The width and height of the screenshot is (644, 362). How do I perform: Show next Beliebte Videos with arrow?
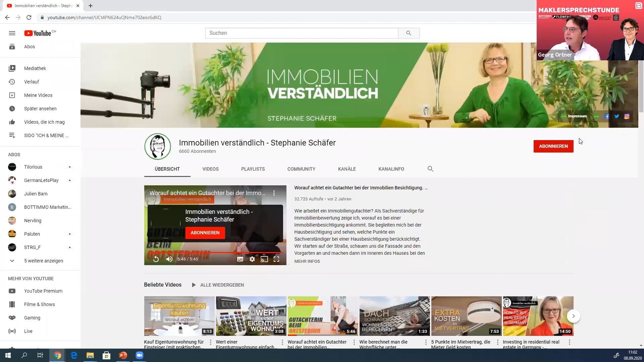pyautogui.click(x=574, y=316)
